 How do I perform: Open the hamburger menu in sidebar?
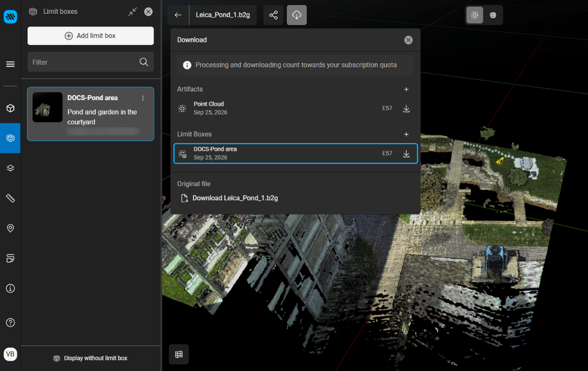10,64
